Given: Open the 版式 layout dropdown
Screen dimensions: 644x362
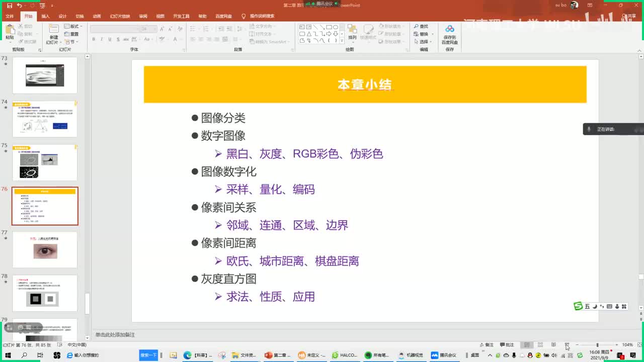Looking at the screenshot, I should click(x=73, y=26).
